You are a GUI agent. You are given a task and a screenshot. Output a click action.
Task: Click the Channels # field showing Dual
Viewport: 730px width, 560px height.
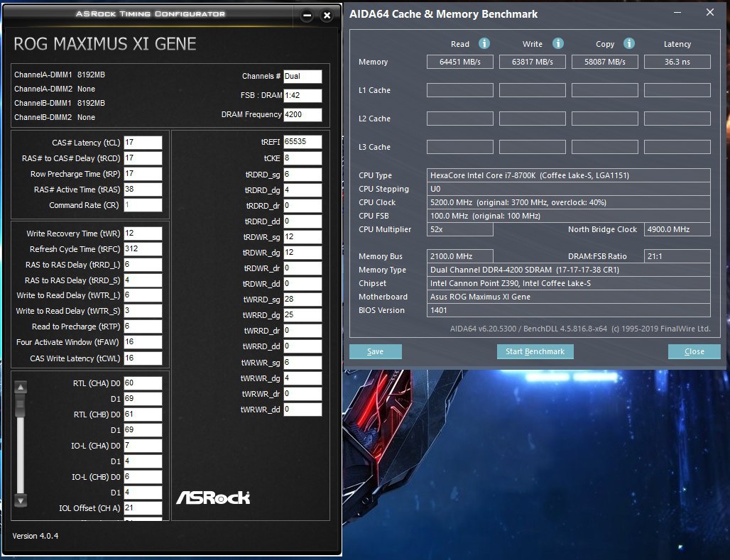pyautogui.click(x=303, y=77)
